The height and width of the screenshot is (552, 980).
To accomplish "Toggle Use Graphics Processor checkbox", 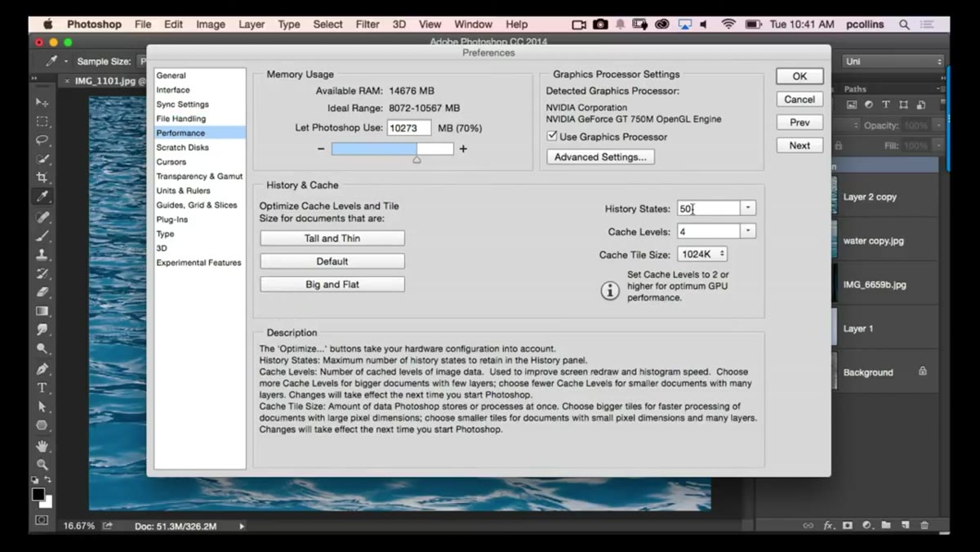I will point(552,136).
